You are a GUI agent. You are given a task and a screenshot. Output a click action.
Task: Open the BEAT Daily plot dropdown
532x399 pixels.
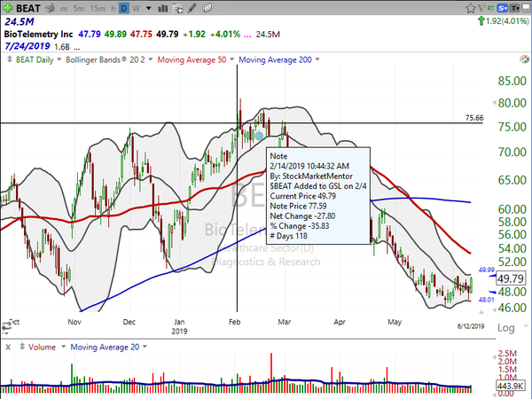click(59, 59)
